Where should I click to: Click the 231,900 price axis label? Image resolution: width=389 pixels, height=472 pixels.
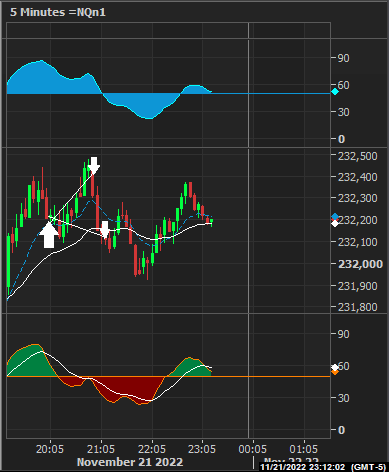click(x=358, y=286)
